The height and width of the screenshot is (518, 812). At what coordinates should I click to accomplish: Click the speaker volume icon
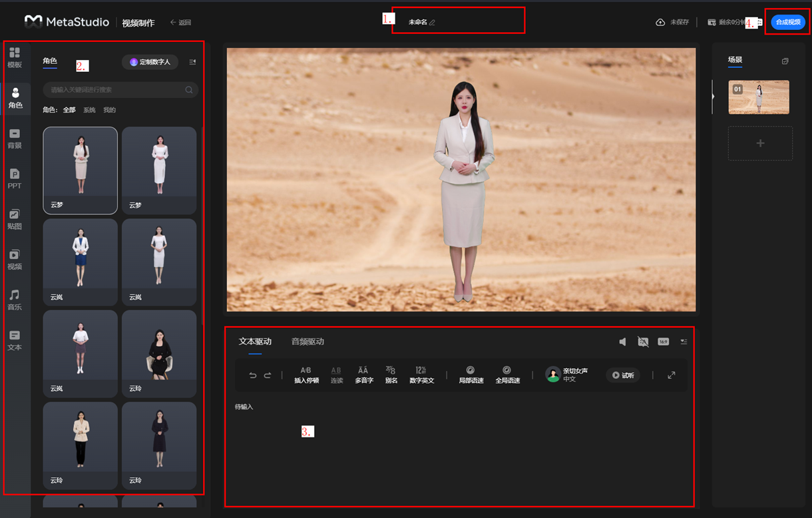click(622, 342)
